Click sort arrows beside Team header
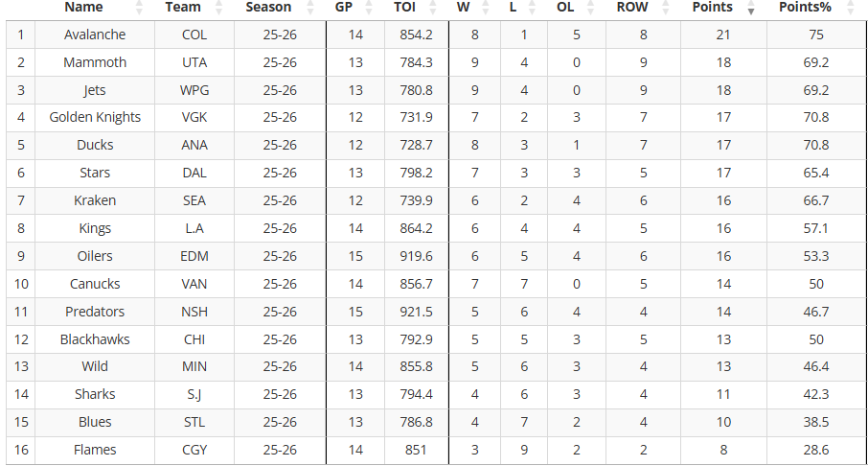Screen dimensions: 868x466 pyautogui.click(x=218, y=8)
